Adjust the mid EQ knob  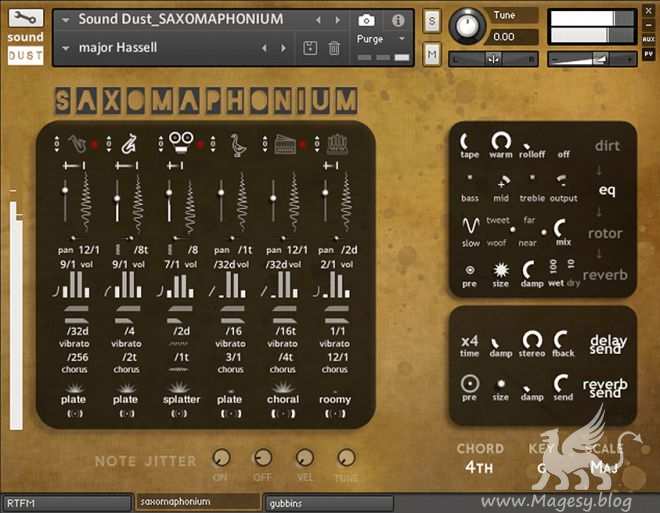tap(503, 182)
